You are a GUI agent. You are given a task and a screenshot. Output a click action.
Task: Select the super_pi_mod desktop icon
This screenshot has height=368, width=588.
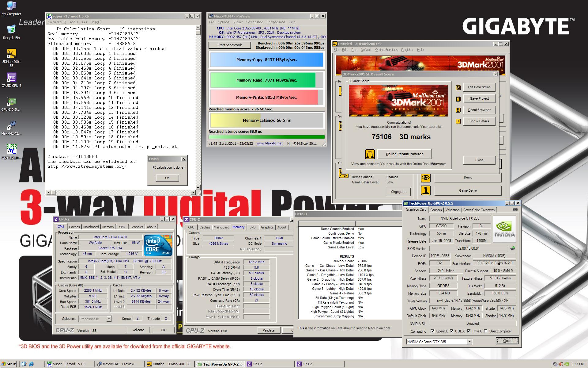(x=11, y=152)
